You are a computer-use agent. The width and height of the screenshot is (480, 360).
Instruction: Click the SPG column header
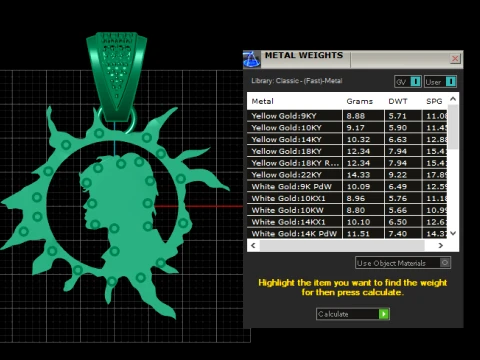[434, 101]
